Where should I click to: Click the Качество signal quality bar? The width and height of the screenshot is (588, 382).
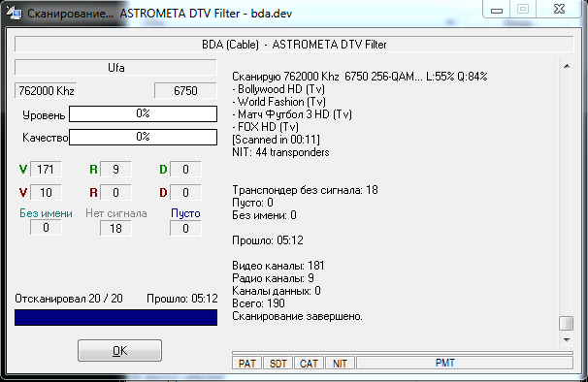[x=143, y=137]
